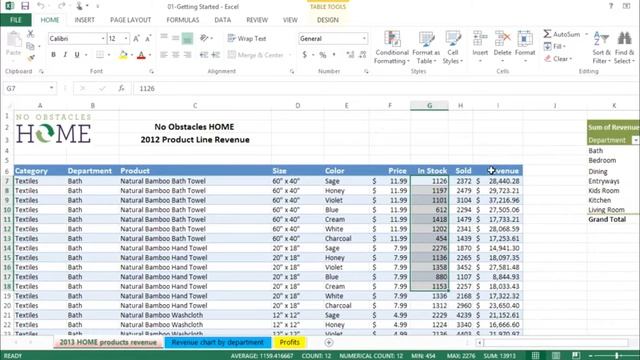This screenshot has width=640, height=360.
Task: Click the Format cells button
Action: pyautogui.click(x=525, y=47)
